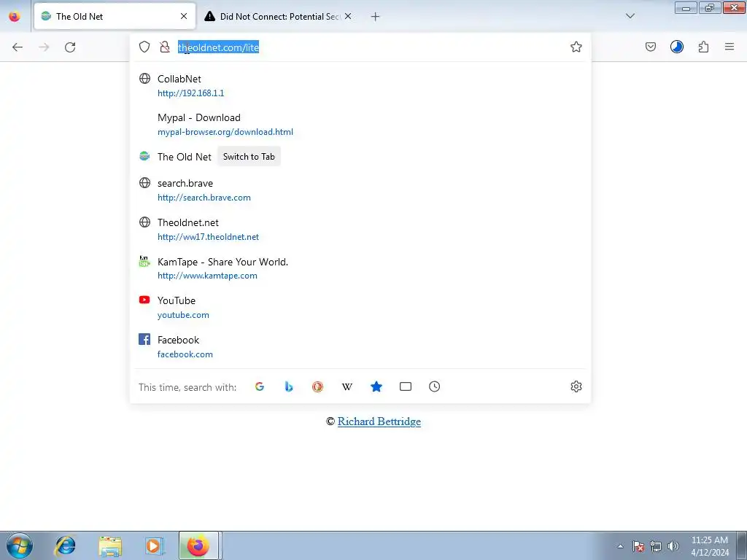Launch Internet Explorer from taskbar

coord(65,545)
